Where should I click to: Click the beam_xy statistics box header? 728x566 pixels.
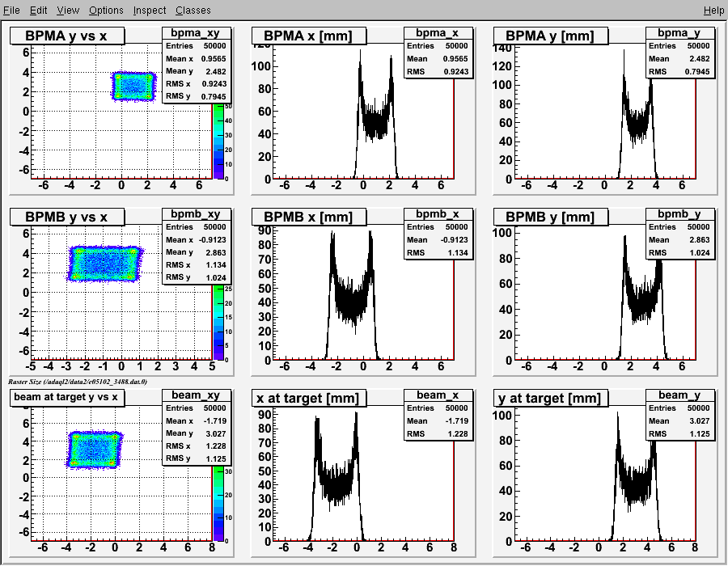pos(196,395)
